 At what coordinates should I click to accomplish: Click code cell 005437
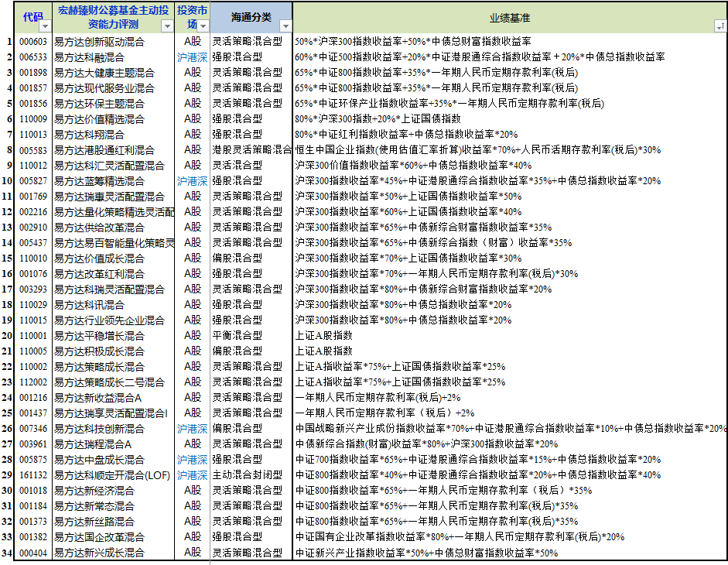coord(33,242)
